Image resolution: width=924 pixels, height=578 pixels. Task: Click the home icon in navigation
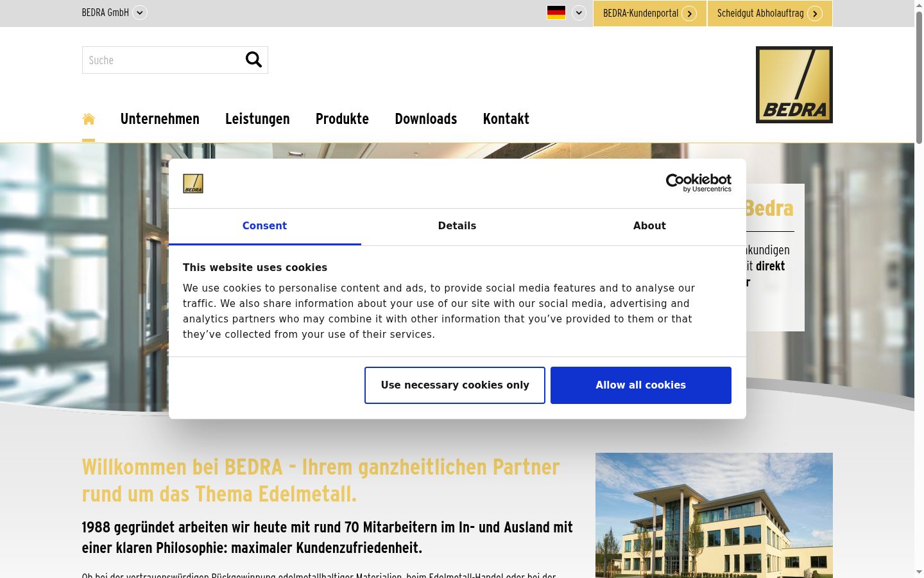click(89, 119)
